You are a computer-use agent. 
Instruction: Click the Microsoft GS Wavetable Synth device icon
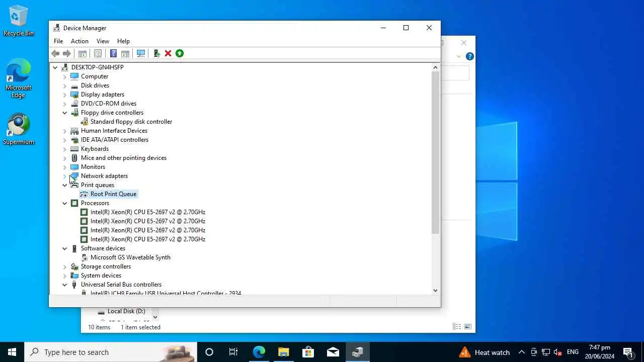pos(84,257)
